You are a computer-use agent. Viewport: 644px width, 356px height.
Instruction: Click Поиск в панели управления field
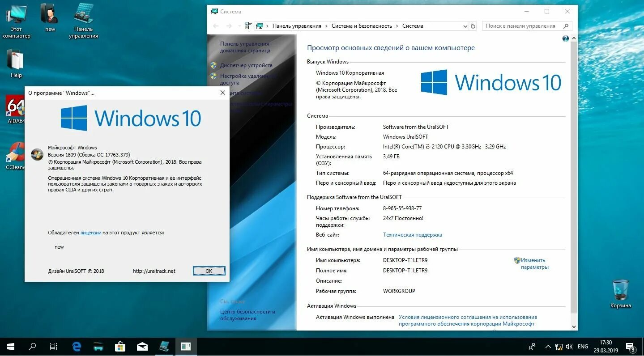click(527, 26)
